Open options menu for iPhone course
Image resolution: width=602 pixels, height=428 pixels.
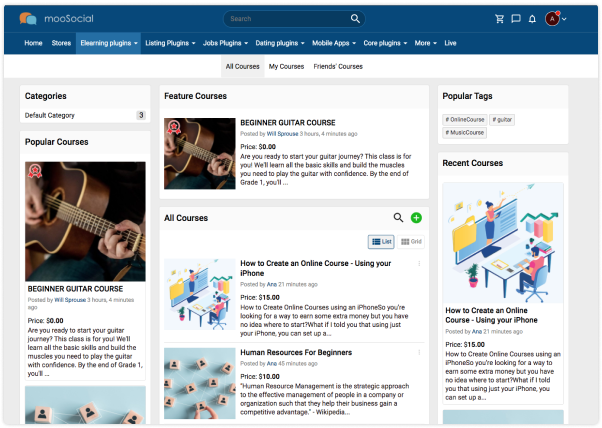419,264
